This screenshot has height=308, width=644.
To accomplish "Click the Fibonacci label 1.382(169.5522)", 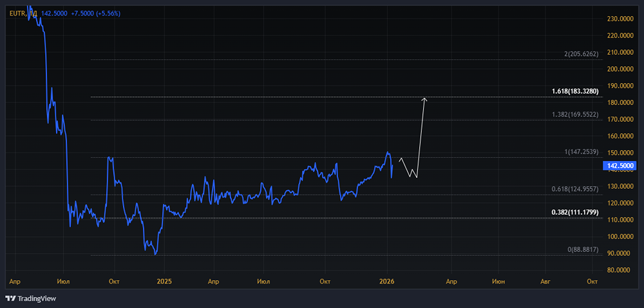I will point(576,114).
